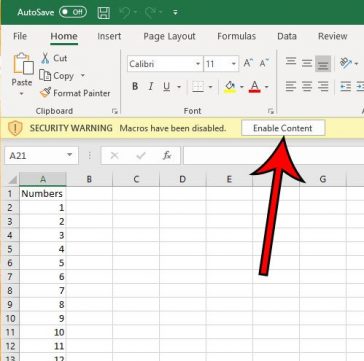Open the Review tab
This screenshot has height=361, width=364.
(333, 36)
